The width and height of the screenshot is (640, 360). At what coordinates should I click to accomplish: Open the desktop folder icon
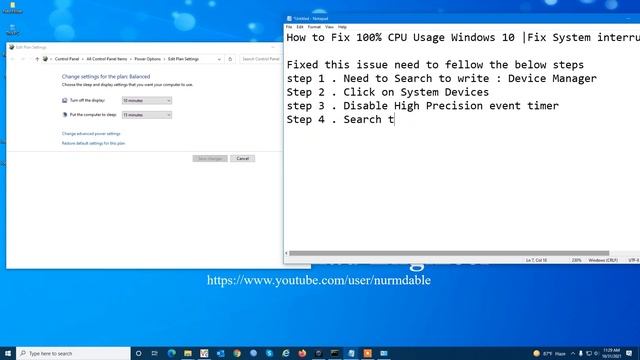coord(12,7)
